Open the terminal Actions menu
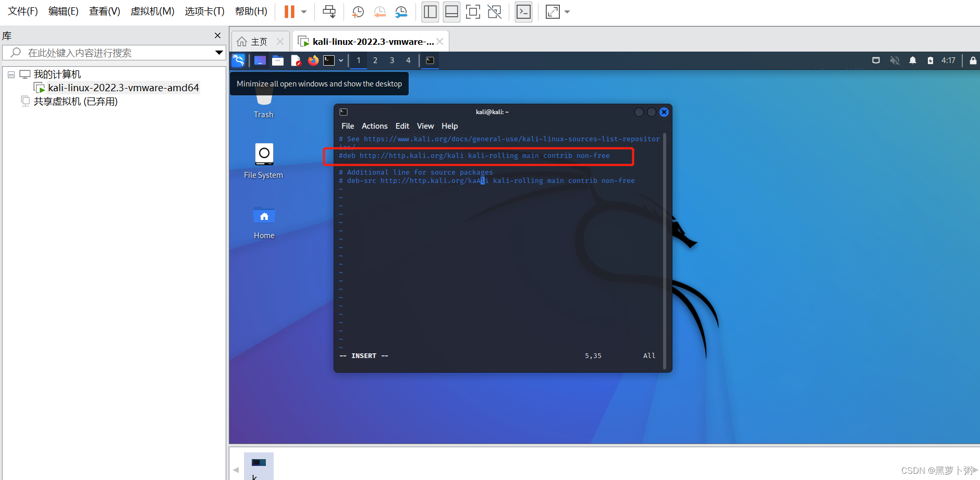Screen dimensions: 980x480 (x=375, y=126)
